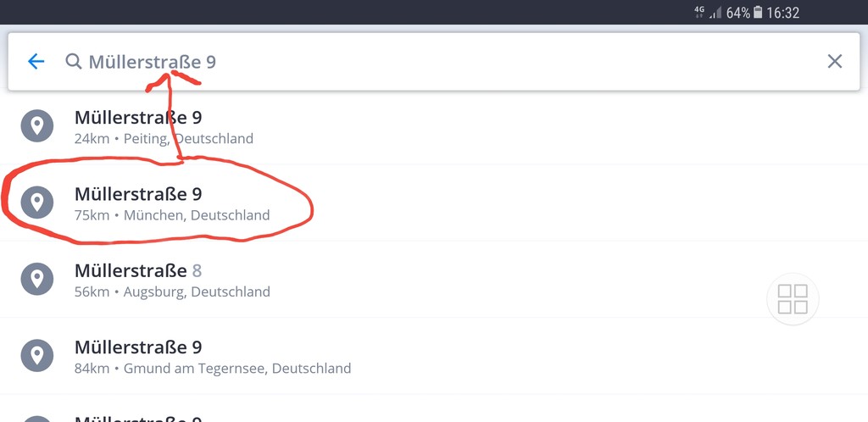Tap the 16:32 clock in status bar
The image size is (868, 422).
click(x=782, y=13)
